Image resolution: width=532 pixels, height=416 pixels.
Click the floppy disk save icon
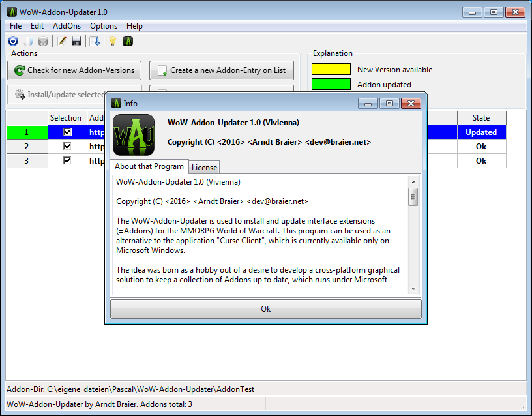(x=76, y=41)
